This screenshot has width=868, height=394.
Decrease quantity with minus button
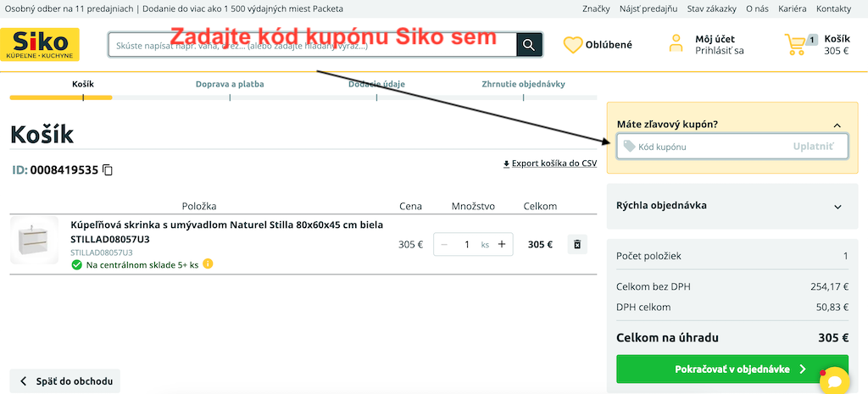443,244
